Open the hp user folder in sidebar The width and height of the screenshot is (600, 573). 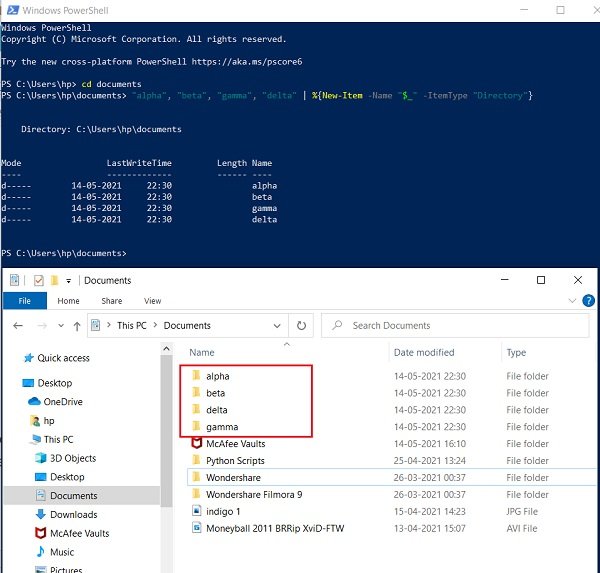49,421
